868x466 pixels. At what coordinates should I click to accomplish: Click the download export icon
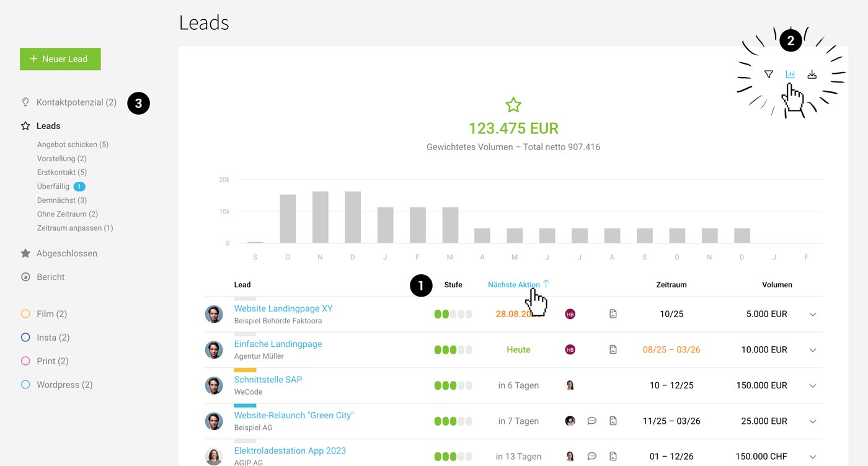[812, 74]
